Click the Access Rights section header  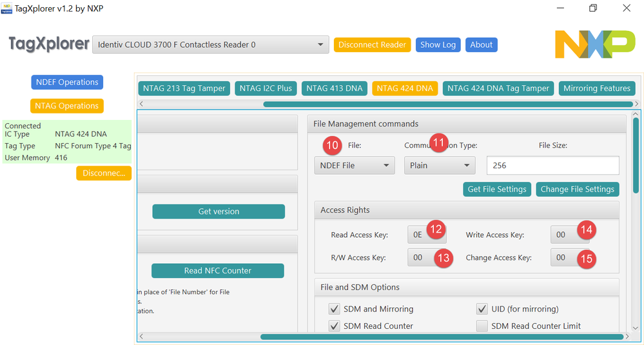coord(467,210)
